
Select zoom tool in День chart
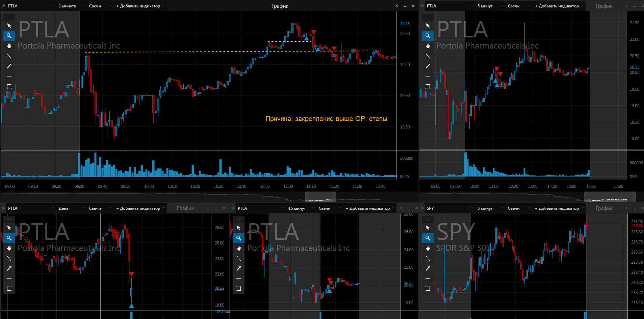[9, 238]
